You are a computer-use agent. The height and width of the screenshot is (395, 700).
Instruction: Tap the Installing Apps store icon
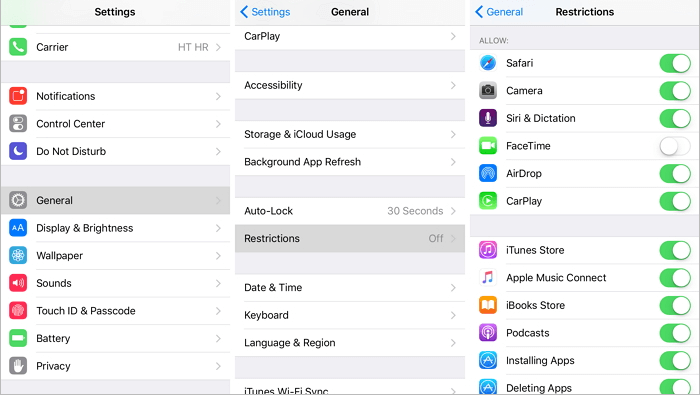488,360
